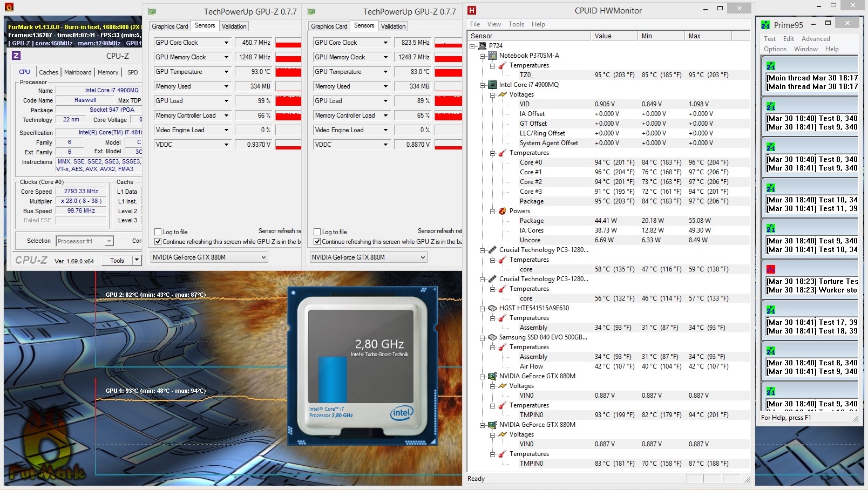Click the purple Z icon in CPU-Z title bar
Screen dimensions: 868x490
coord(16,56)
